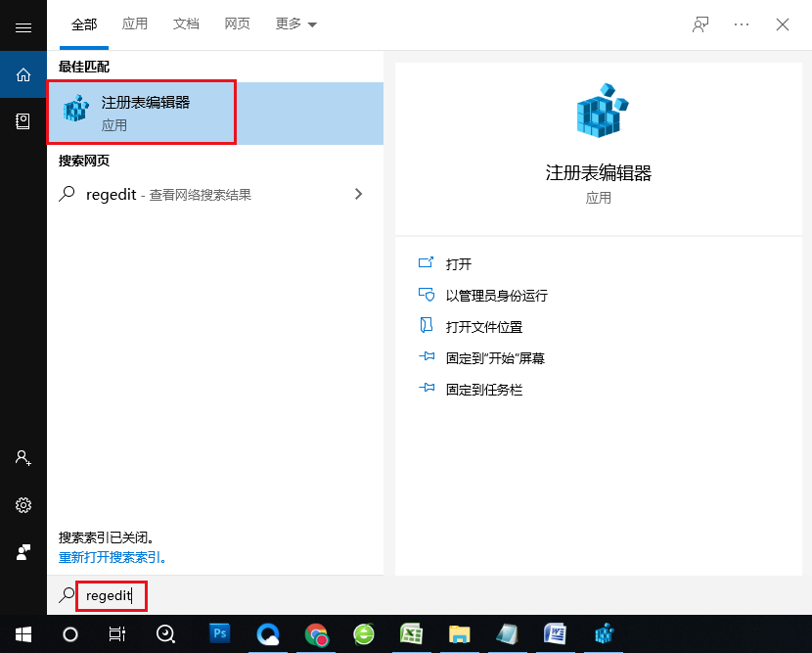Open the notepad-style icon on taskbar

[507, 633]
